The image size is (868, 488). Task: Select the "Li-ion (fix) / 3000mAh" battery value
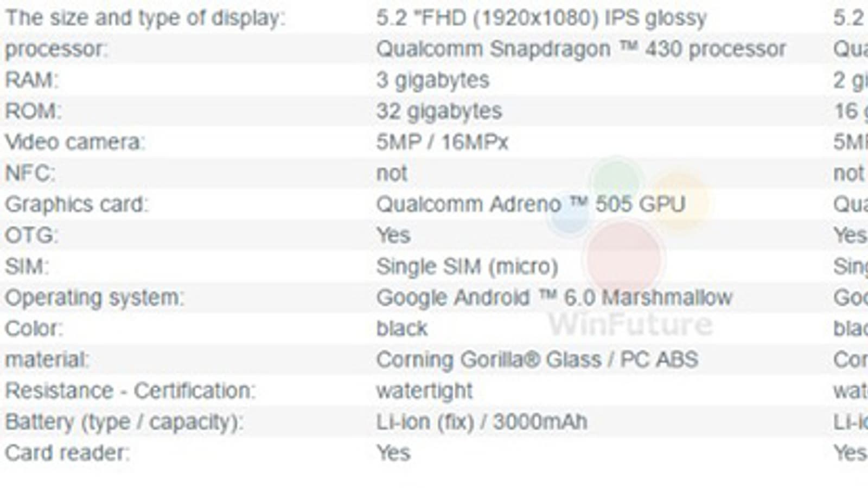[x=481, y=422]
